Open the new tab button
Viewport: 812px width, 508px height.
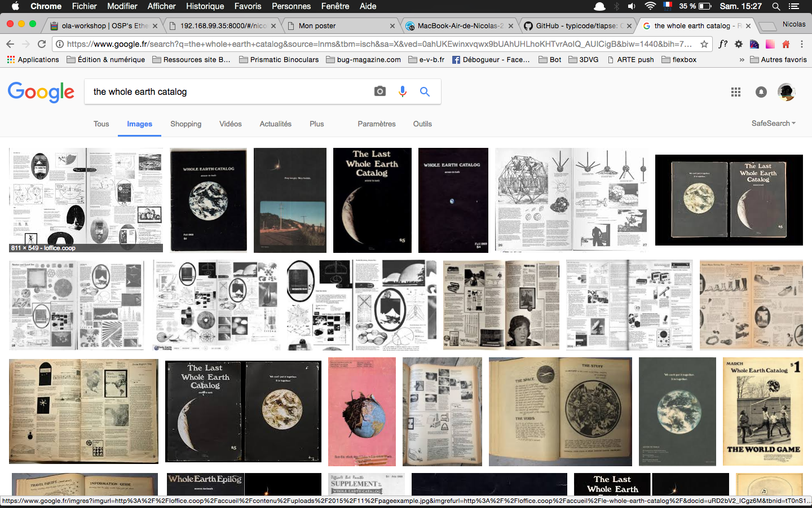[766, 27]
